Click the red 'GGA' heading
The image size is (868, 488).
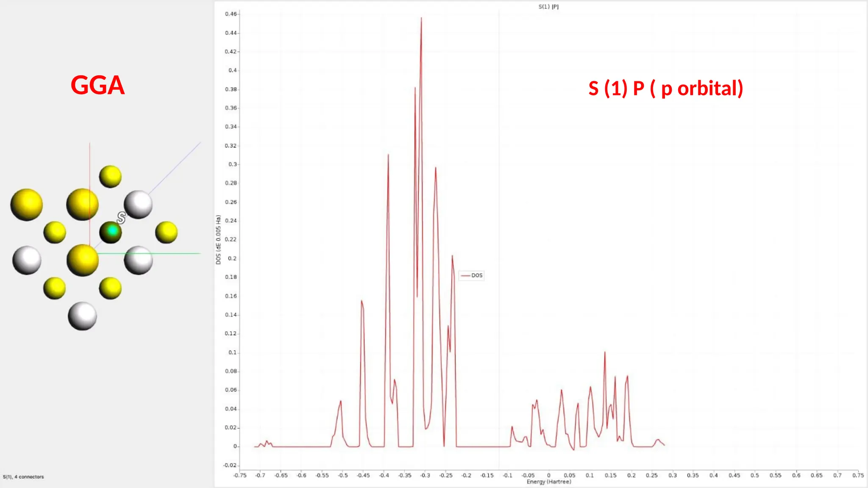coord(97,85)
